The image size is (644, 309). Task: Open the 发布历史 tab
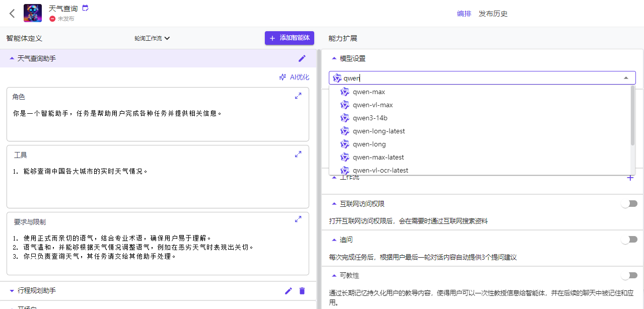493,14
